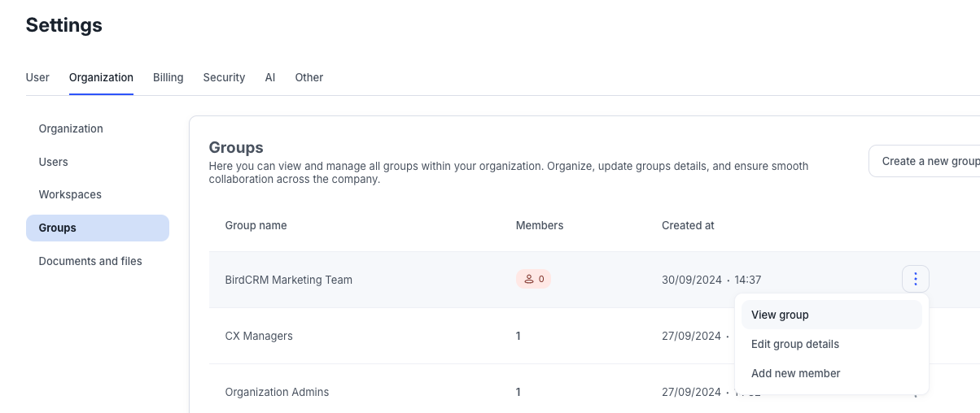Open the Other tab
Screen dimensions: 980x413
(308, 77)
